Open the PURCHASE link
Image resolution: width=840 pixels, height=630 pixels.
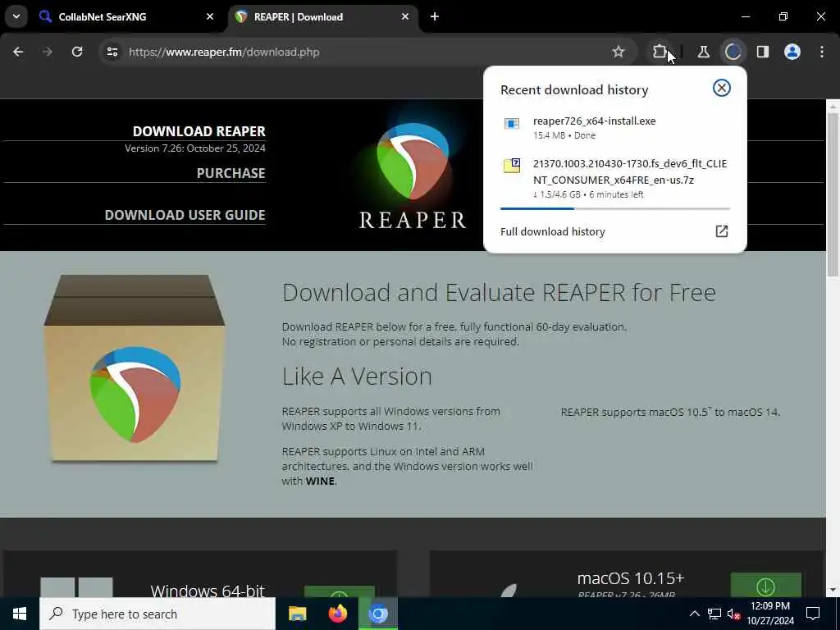click(231, 173)
